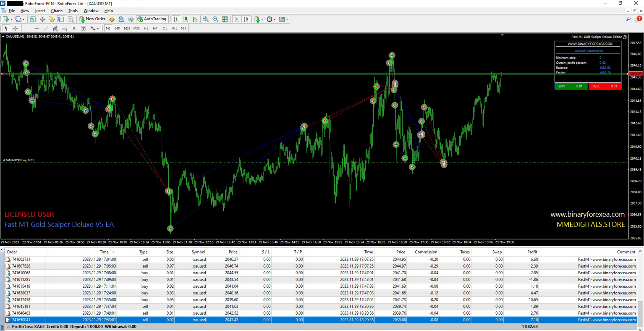Toggle chart shift button
Screen dimensions: 644x331
coord(246,19)
